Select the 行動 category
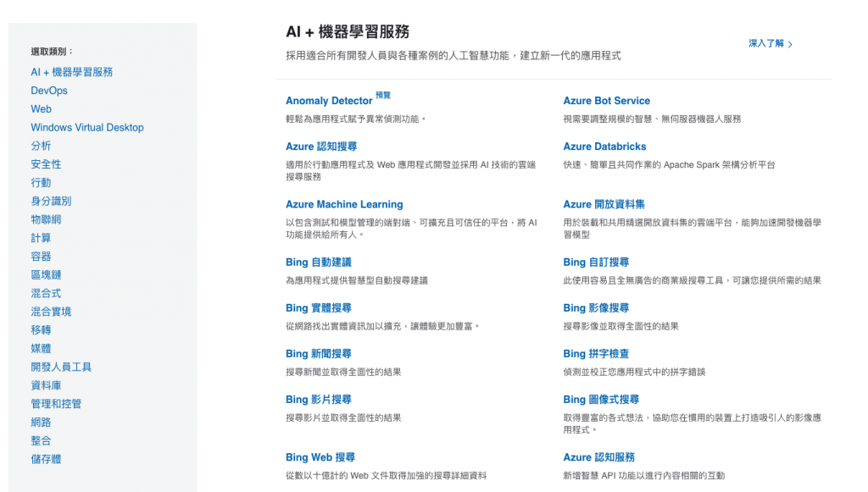The image size is (868, 492). pos(41,182)
